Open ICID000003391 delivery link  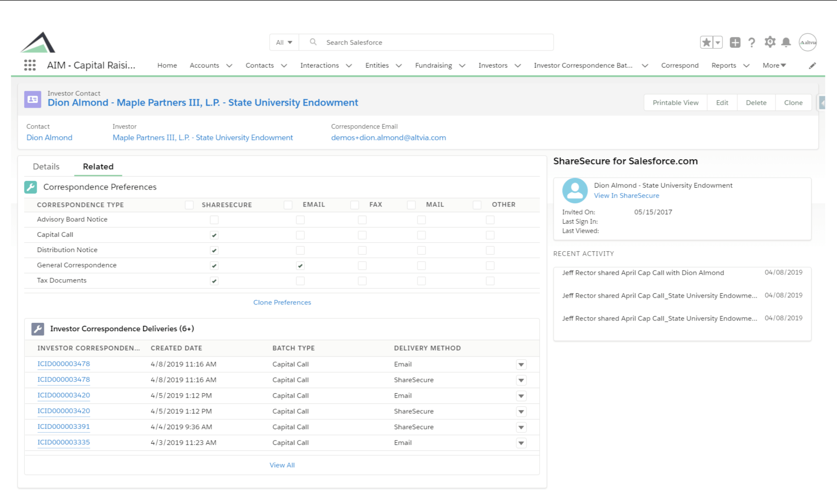click(64, 426)
